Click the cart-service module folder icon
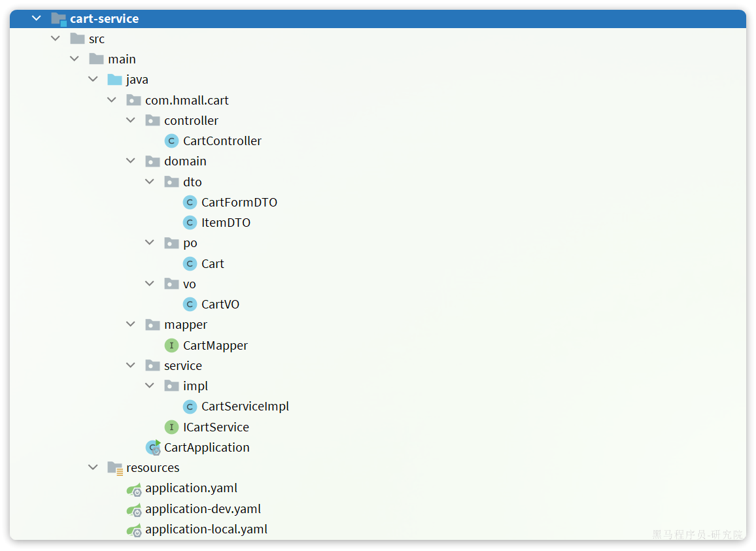This screenshot has width=756, height=551. point(59,19)
